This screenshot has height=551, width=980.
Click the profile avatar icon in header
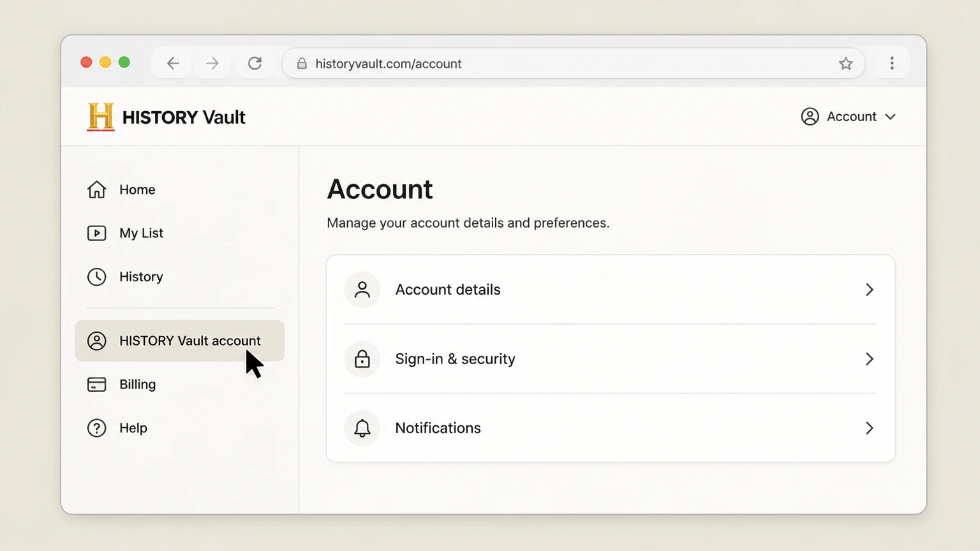[810, 117]
